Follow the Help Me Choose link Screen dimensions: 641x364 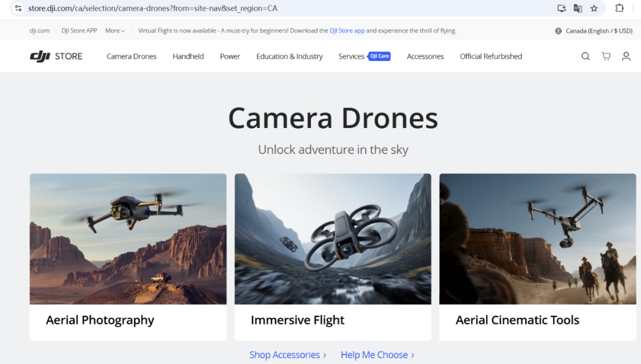[377, 355]
